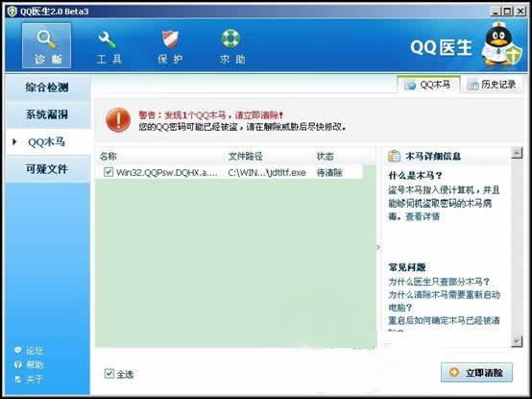The image size is (532, 399).
Task: Click the 待清除 status cell
Action: (x=329, y=172)
